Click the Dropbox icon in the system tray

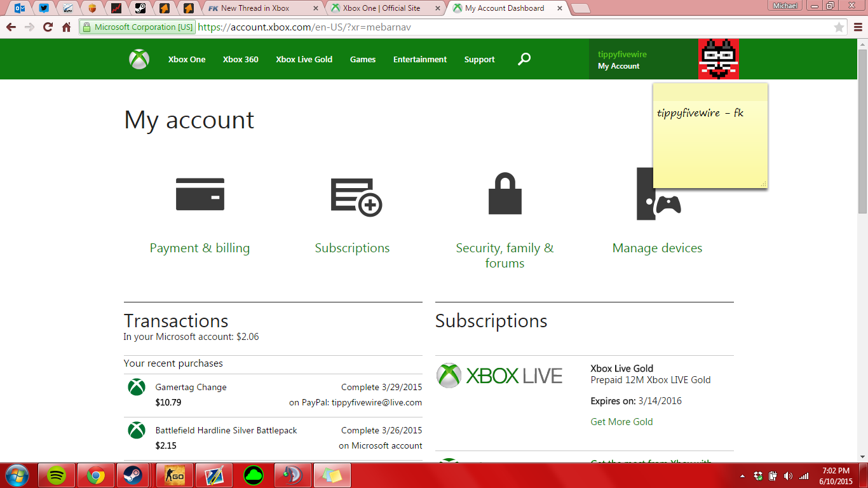pyautogui.click(x=758, y=475)
